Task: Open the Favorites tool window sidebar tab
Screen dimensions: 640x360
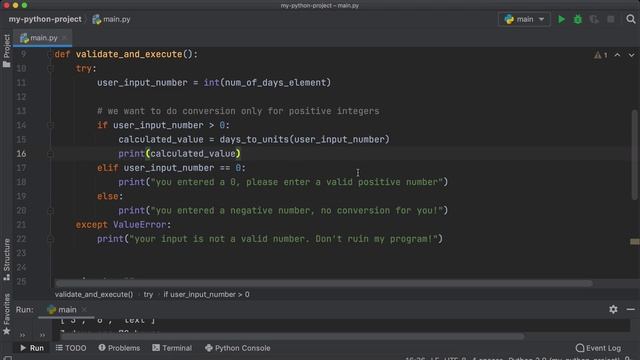Action: pyautogui.click(x=7, y=314)
